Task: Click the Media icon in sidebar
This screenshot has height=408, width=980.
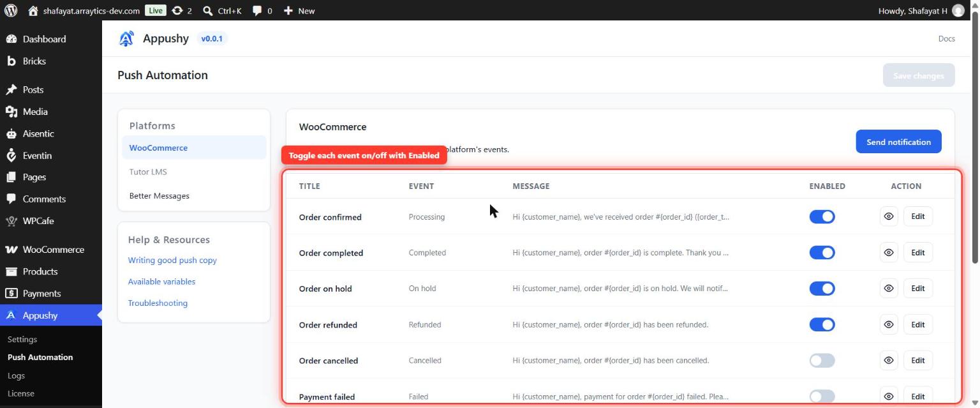Action: point(11,112)
